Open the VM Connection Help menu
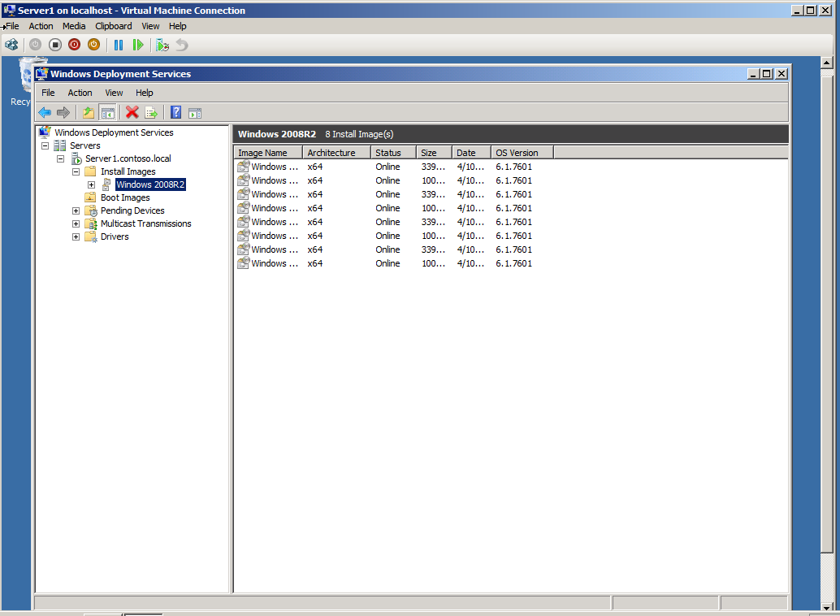 pos(177,26)
